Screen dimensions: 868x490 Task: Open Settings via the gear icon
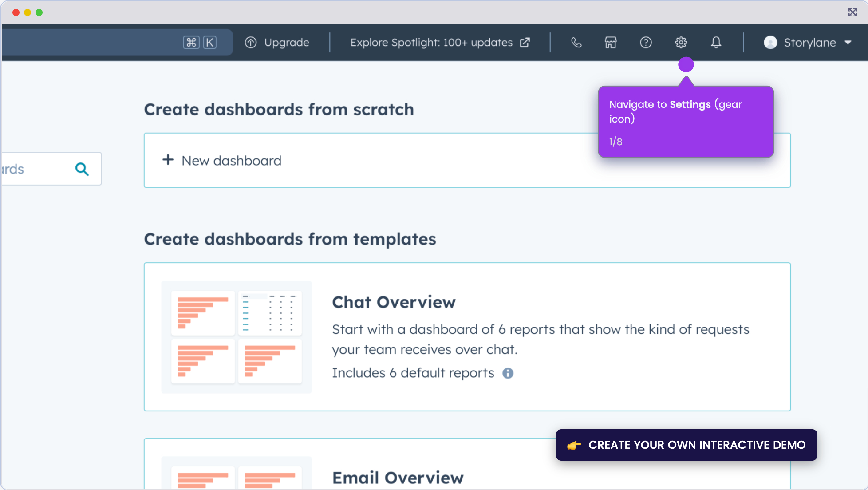click(681, 43)
